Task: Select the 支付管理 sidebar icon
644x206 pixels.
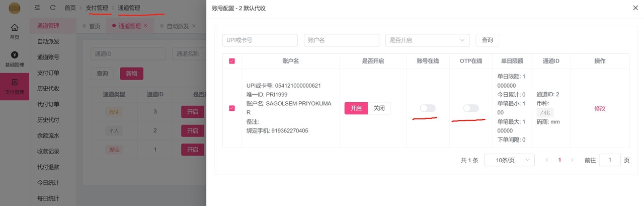Action: tap(15, 83)
